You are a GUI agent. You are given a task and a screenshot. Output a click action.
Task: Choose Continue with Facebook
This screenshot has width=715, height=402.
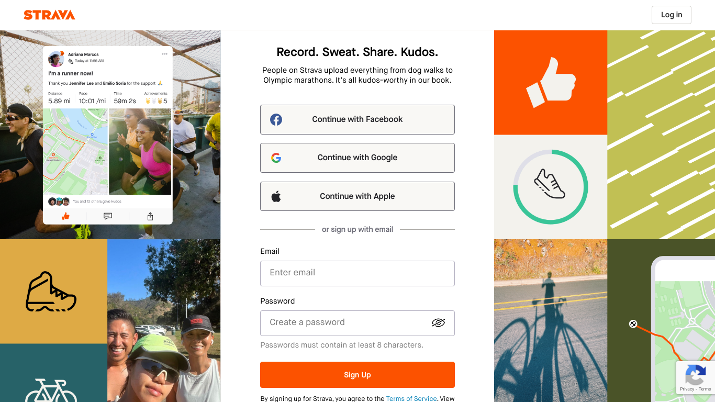tap(357, 119)
